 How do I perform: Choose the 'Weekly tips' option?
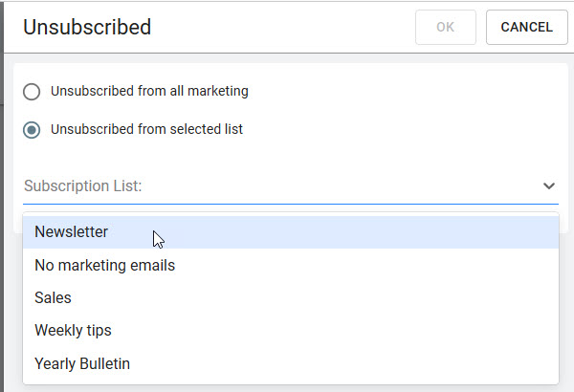(73, 331)
